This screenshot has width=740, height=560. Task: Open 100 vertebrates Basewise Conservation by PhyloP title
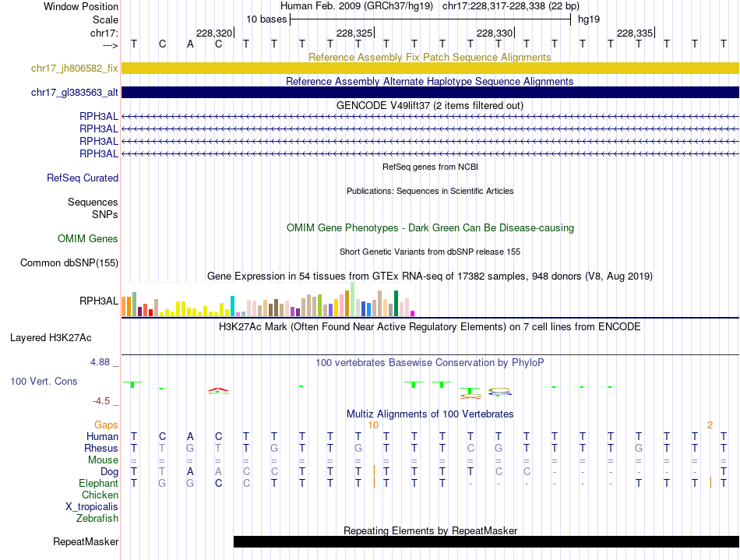click(429, 362)
